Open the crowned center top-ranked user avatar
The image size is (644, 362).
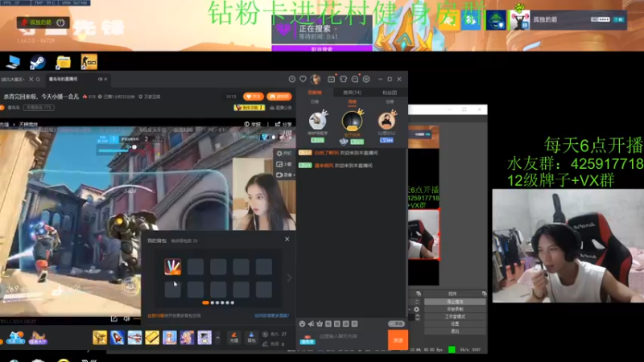(x=353, y=121)
